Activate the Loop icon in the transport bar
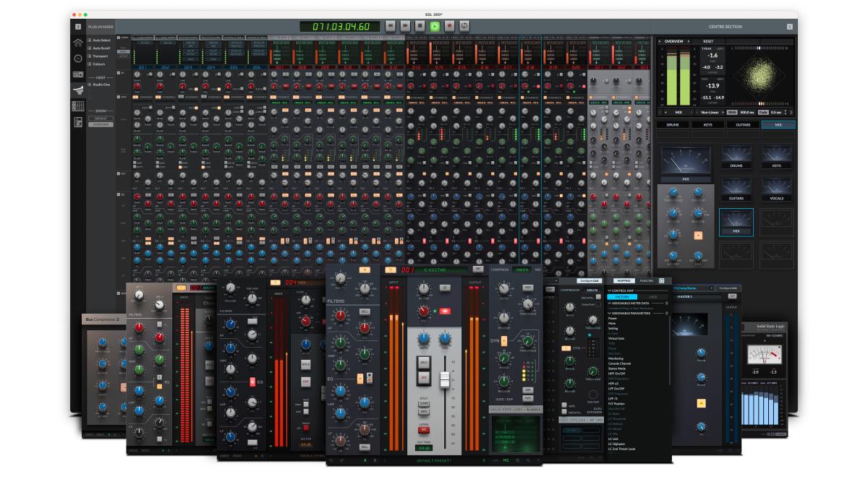 464,25
